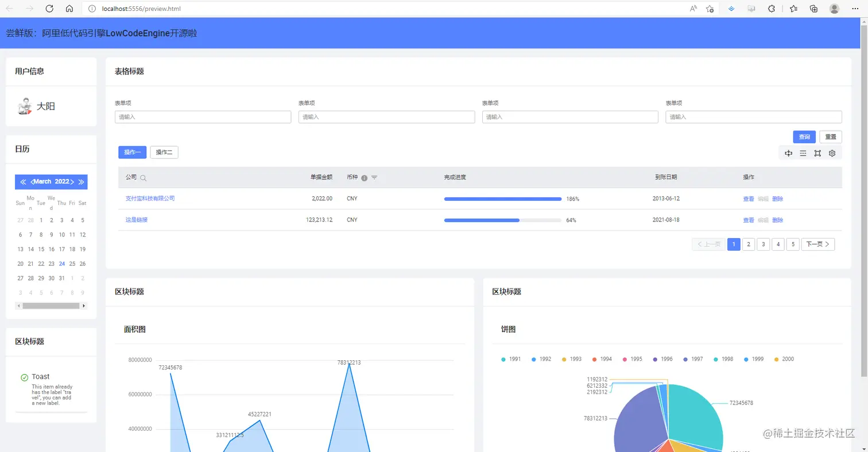
Task: Add this page to favorites
Action: (x=710, y=9)
